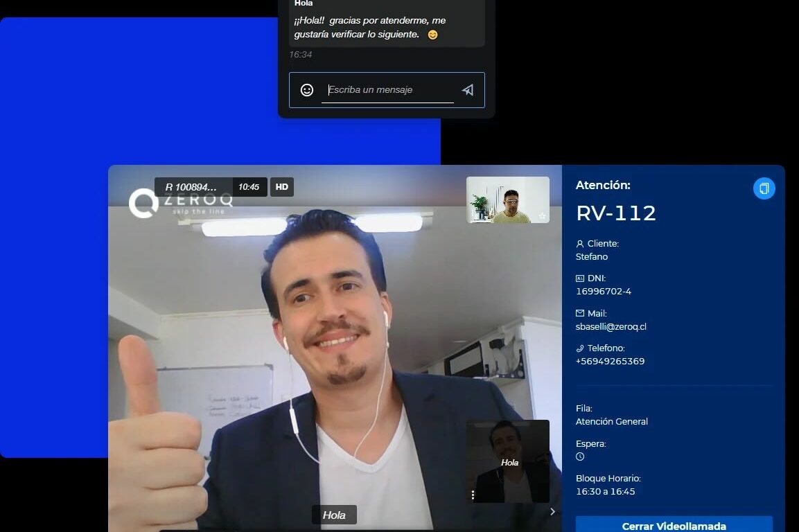Open the sbaselli@zeroq.cl email link

click(x=611, y=326)
